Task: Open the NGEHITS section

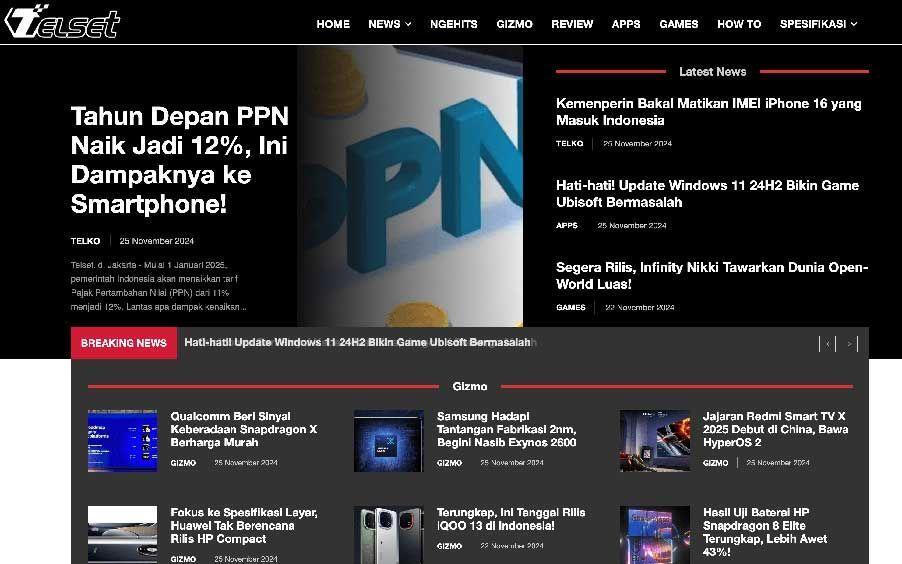Action: [454, 24]
